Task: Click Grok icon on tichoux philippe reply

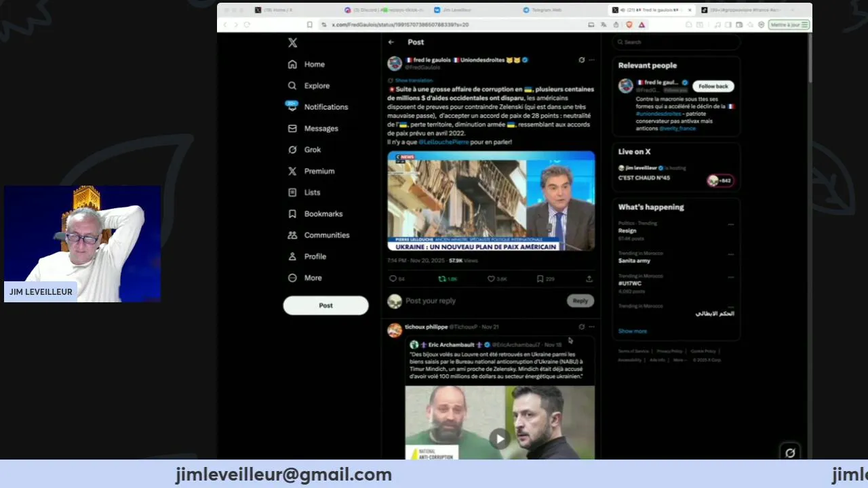Action: pyautogui.click(x=581, y=327)
